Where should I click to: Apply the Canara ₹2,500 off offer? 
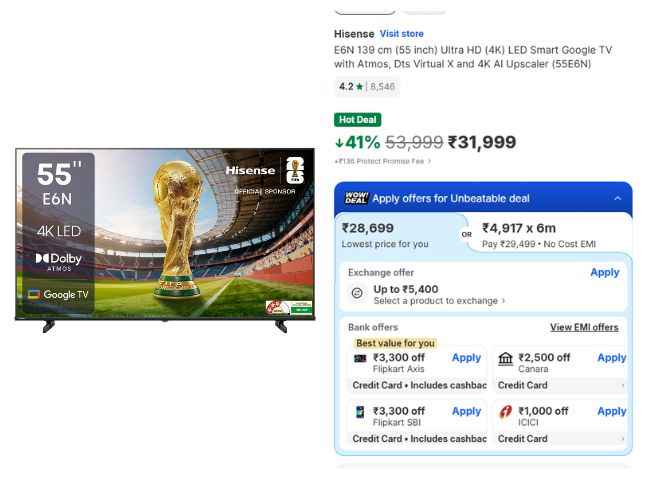[611, 358]
